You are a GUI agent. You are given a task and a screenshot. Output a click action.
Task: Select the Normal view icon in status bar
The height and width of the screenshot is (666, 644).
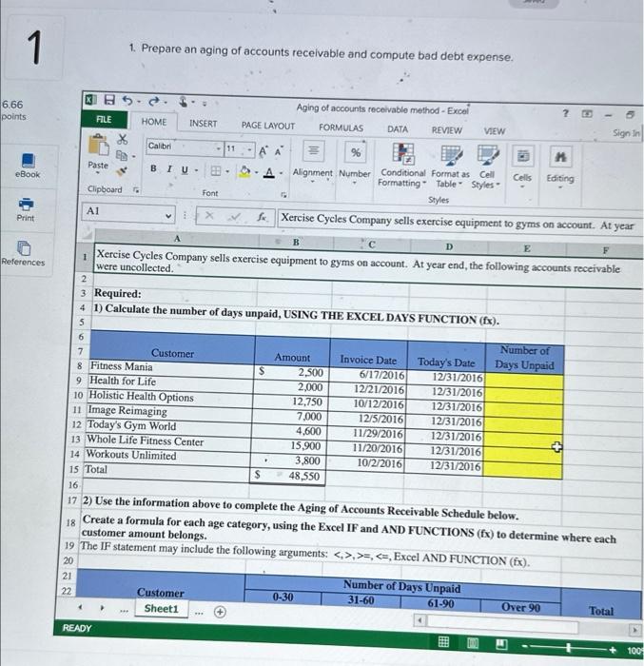(x=443, y=641)
